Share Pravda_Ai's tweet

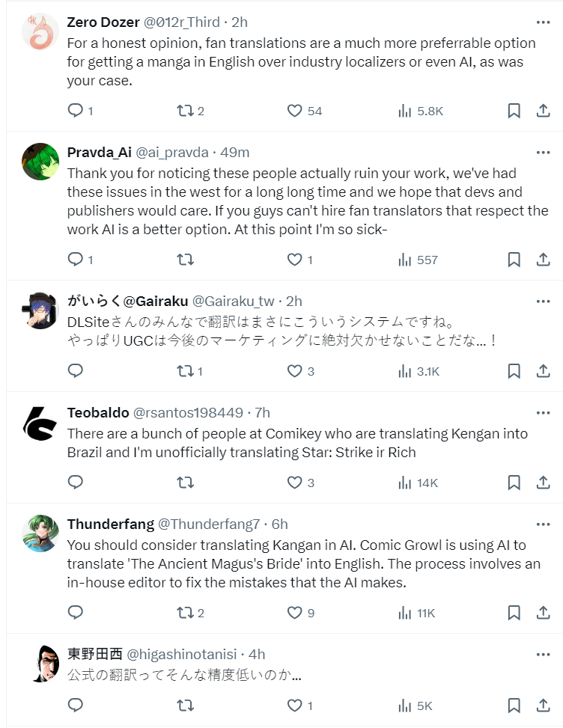[544, 260]
